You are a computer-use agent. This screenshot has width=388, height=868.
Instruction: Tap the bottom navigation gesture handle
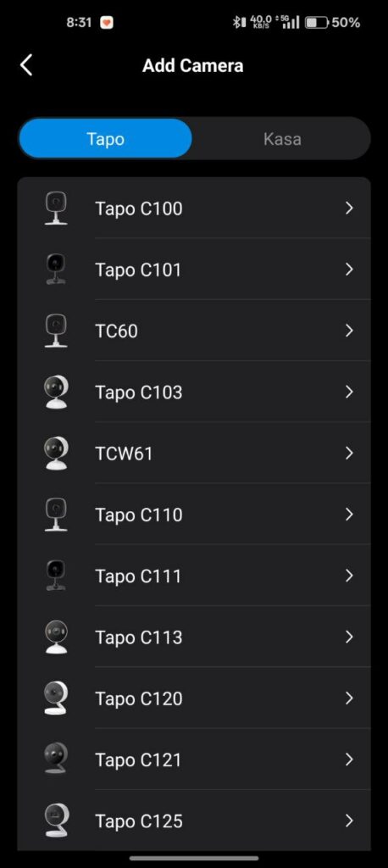[194, 858]
